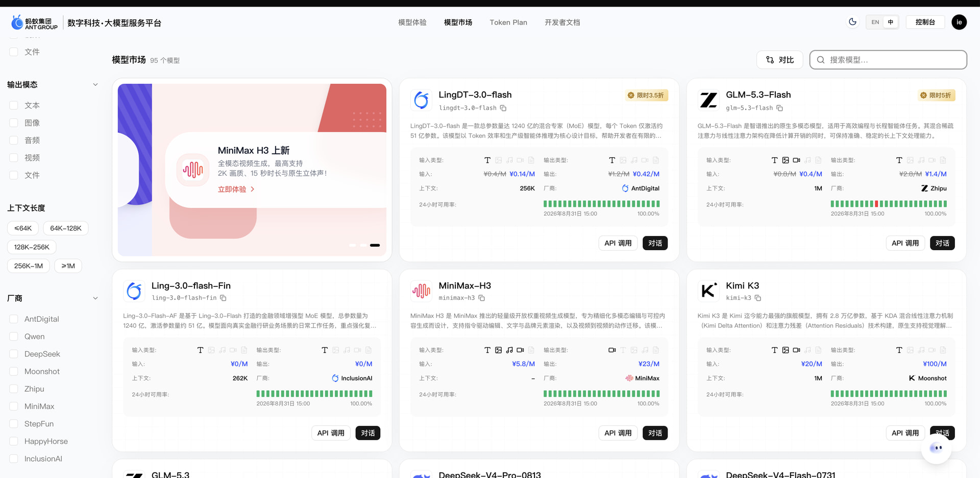The height and width of the screenshot is (478, 980).
Task: Click 立即体验 link on MiniMax H3 banner
Action: pos(236,189)
